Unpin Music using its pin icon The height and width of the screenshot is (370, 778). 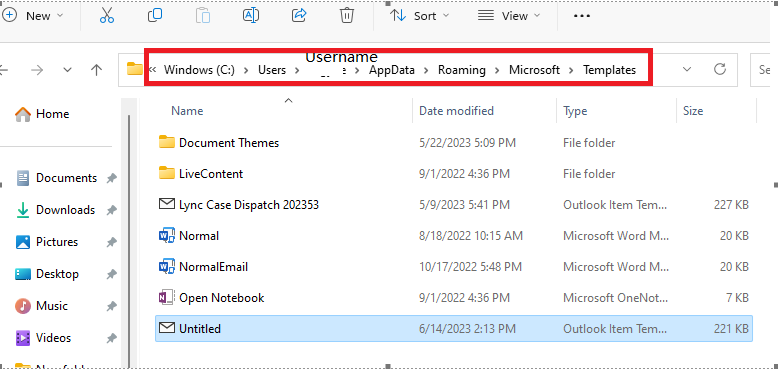112,307
